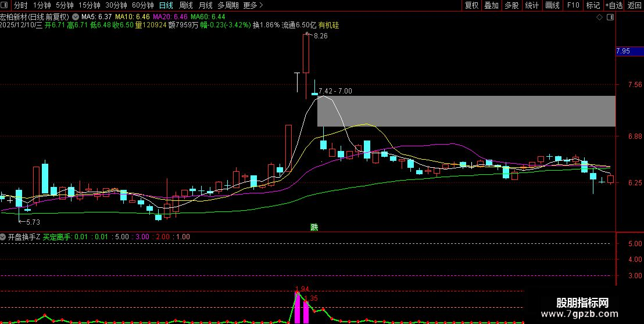Select the 日线 daily period
This screenshot has height=324, width=644.
[166, 5]
